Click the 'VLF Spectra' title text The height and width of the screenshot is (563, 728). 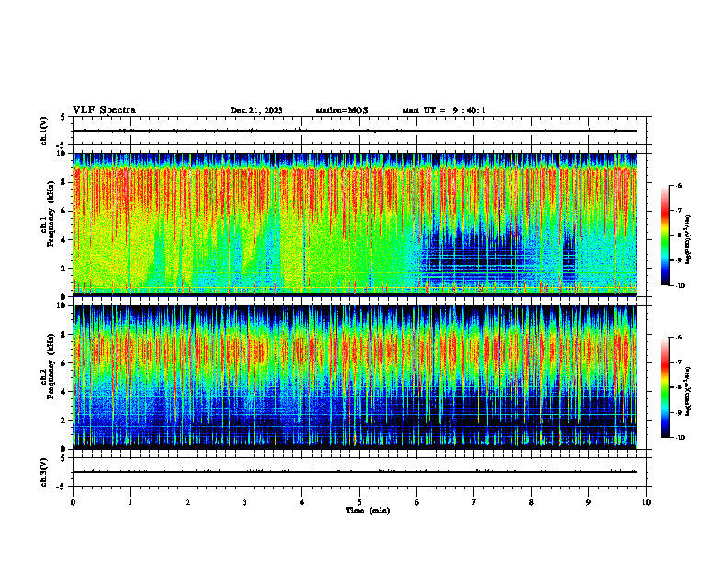point(104,110)
